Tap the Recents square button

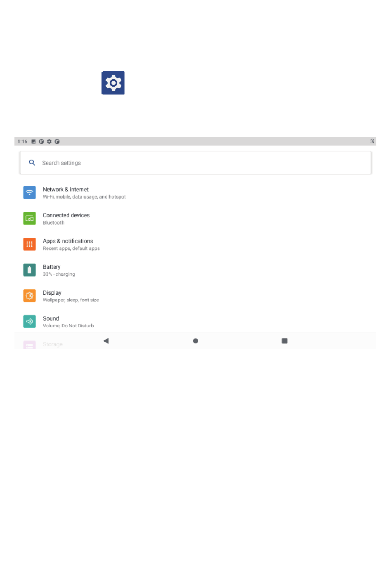click(285, 341)
